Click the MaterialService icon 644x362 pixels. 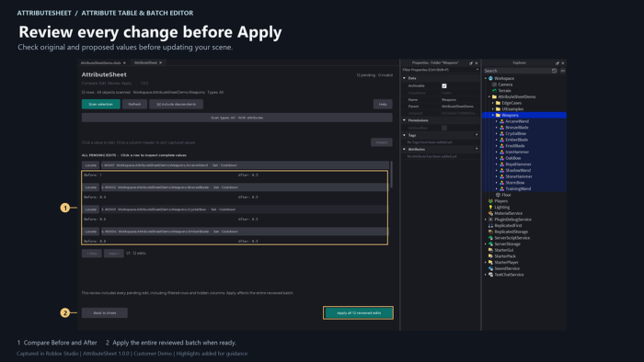pyautogui.click(x=490, y=213)
